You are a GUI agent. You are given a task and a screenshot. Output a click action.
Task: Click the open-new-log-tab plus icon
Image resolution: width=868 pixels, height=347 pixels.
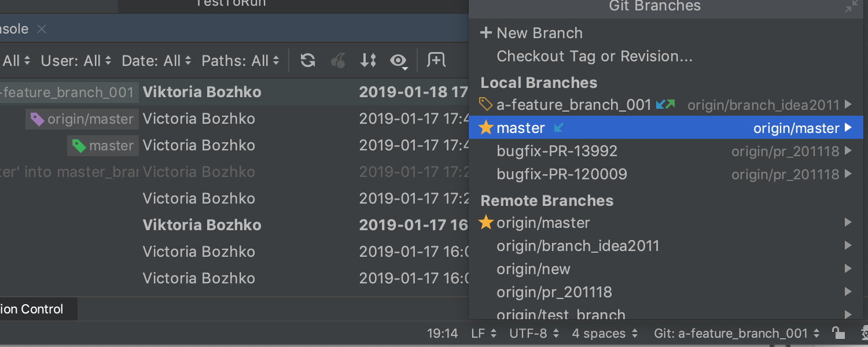click(x=436, y=60)
